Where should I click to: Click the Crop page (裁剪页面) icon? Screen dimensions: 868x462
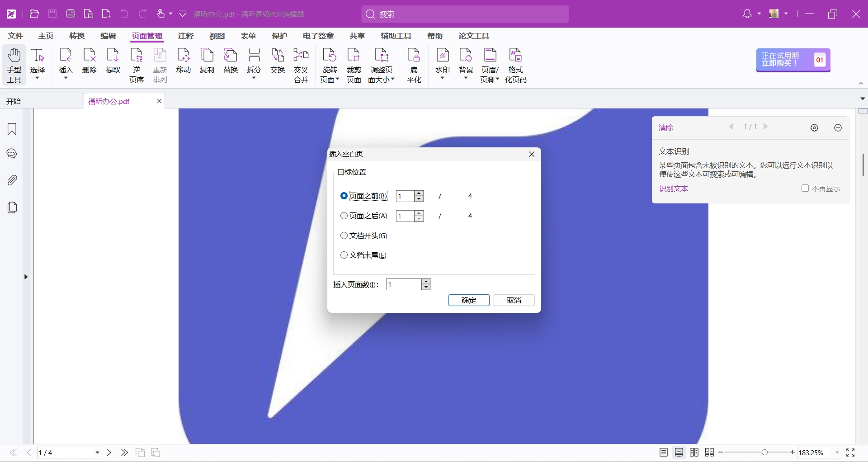[x=354, y=65]
